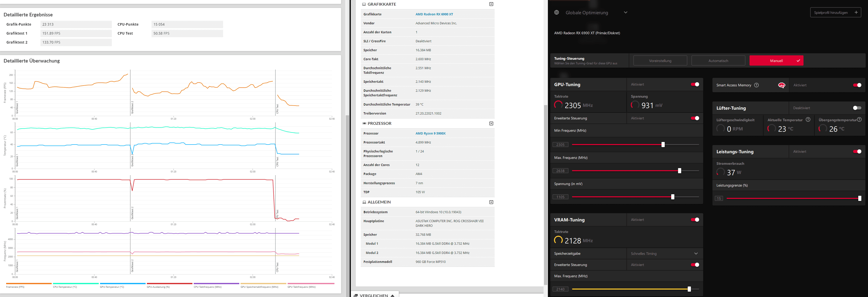The height and width of the screenshot is (297, 868).
Task: Click plus icon on Spielprofil hinzufügen
Action: pyautogui.click(x=856, y=13)
